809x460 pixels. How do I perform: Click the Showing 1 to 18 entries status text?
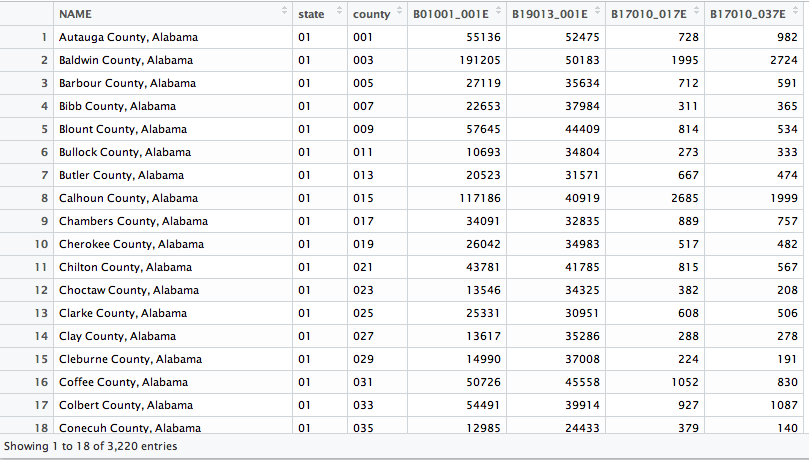[x=90, y=446]
